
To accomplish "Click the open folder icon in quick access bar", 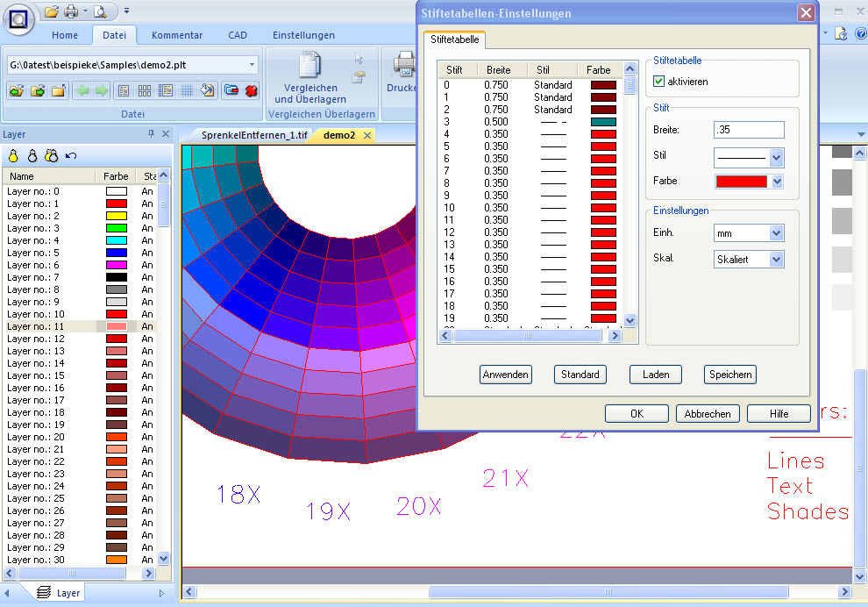I will [x=52, y=11].
